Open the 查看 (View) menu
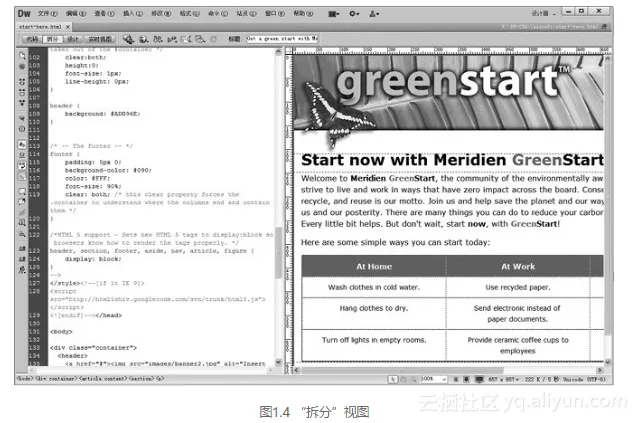638x423 pixels. [x=105, y=13]
